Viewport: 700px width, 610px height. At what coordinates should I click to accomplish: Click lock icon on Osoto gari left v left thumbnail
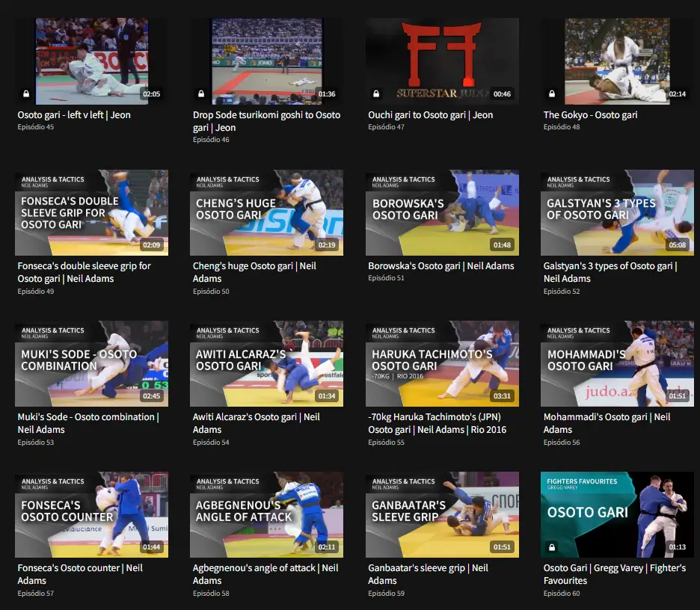pos(26,93)
